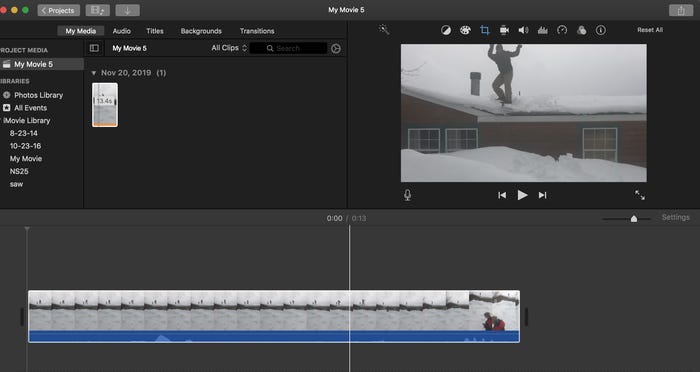Select My Movie 5 under Project Media
The height and width of the screenshot is (372, 700).
pyautogui.click(x=42, y=64)
